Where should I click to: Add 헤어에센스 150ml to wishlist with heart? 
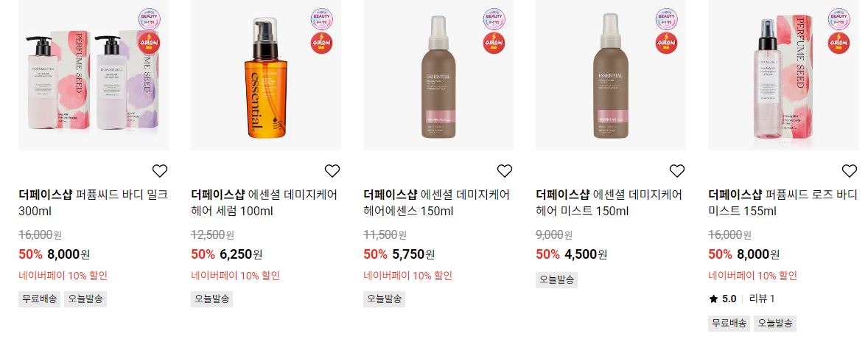point(504,171)
